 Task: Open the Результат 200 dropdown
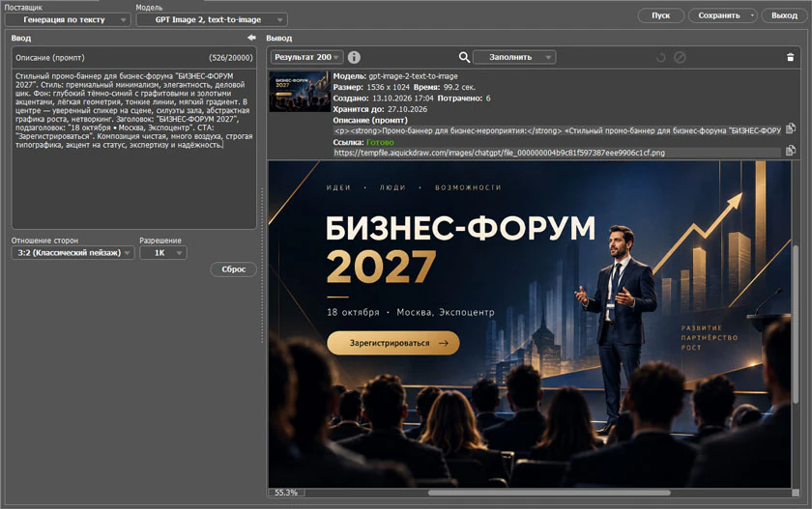click(306, 57)
